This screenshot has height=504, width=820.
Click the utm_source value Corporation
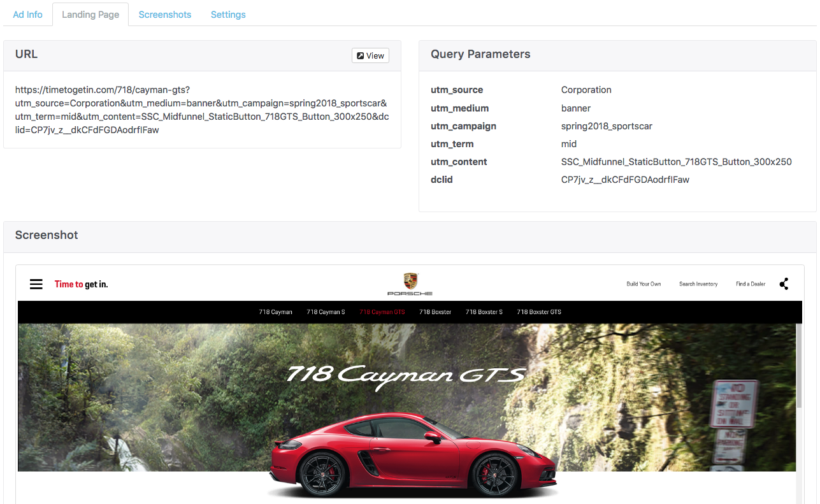586,90
